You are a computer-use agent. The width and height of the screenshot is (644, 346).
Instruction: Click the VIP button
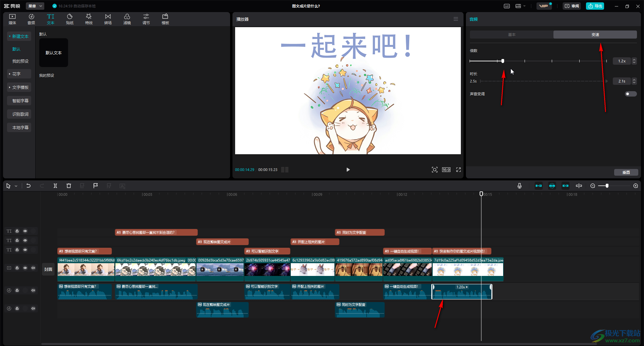click(544, 6)
